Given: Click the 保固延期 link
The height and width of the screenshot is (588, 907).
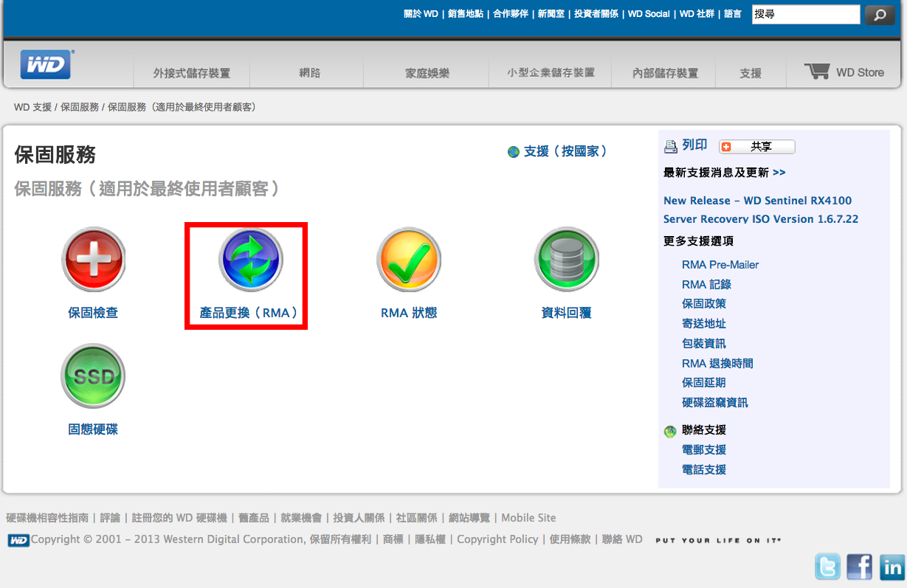Looking at the screenshot, I should coord(704,383).
